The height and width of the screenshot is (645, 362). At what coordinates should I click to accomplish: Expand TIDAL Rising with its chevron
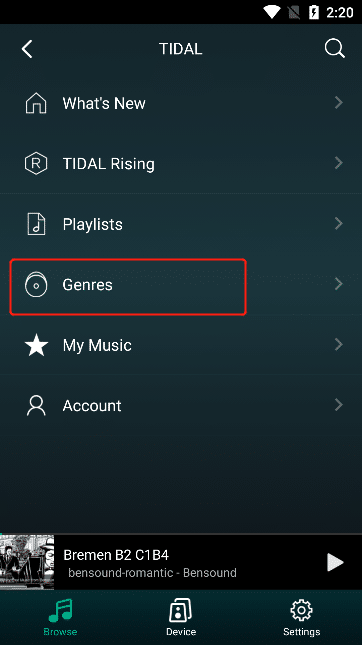(339, 163)
